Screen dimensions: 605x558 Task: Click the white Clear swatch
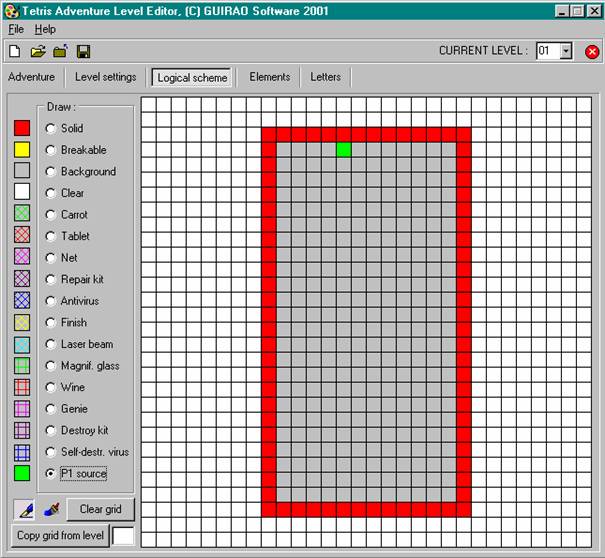click(22, 191)
